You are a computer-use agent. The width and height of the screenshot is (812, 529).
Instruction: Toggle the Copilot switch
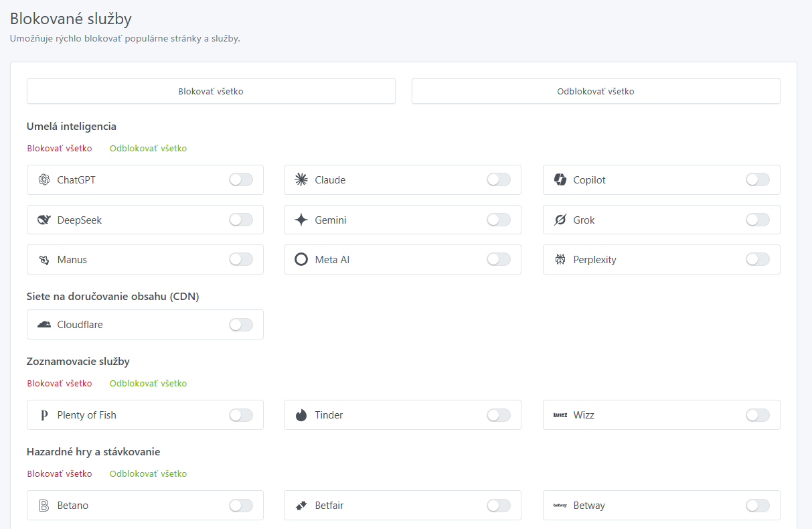pyautogui.click(x=758, y=179)
